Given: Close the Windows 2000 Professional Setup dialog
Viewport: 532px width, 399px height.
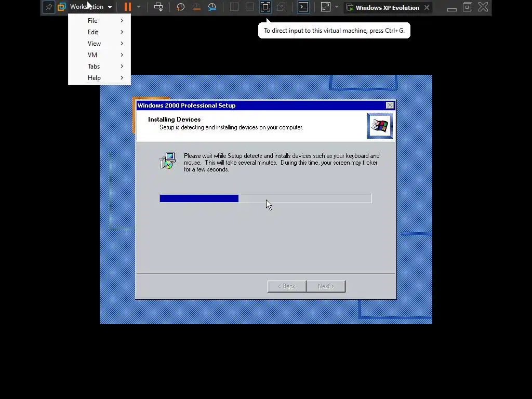Looking at the screenshot, I should 390,105.
